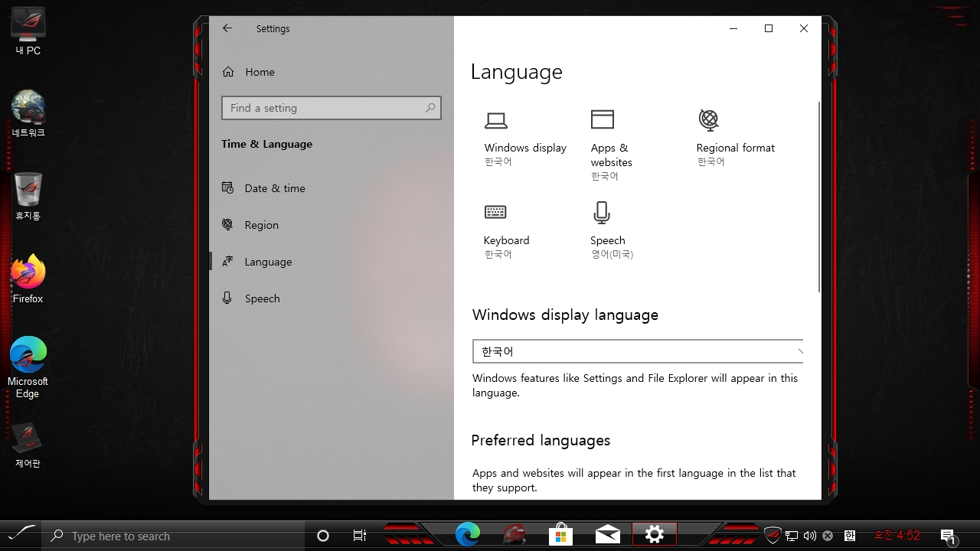Open Task View on taskbar
The image size is (980, 551).
[360, 536]
